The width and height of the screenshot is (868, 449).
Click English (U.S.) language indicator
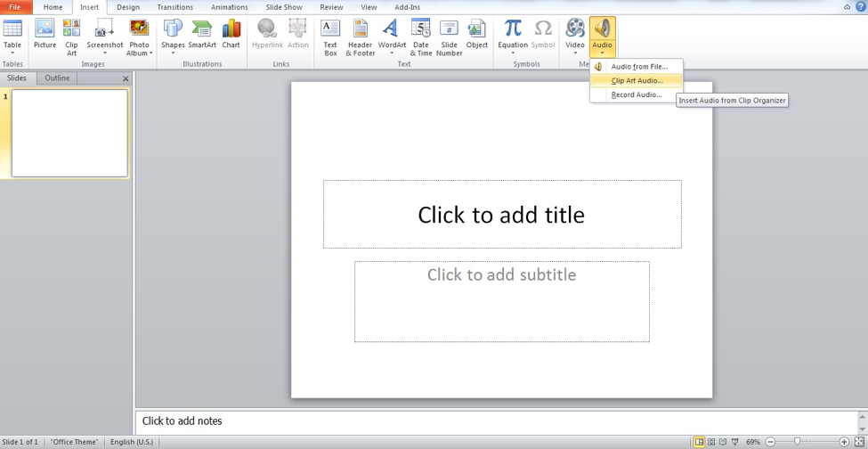pos(132,442)
